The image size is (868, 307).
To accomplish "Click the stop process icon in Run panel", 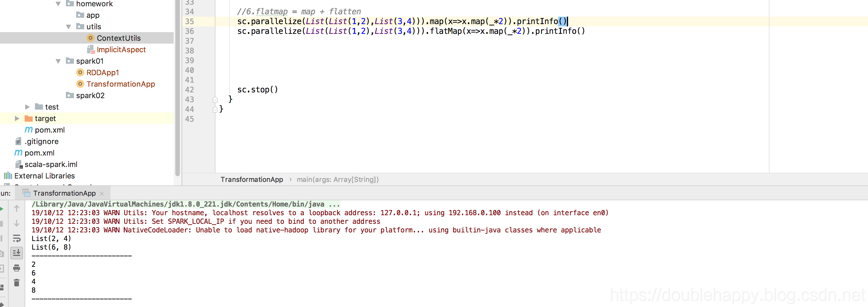I will pos(1,223).
